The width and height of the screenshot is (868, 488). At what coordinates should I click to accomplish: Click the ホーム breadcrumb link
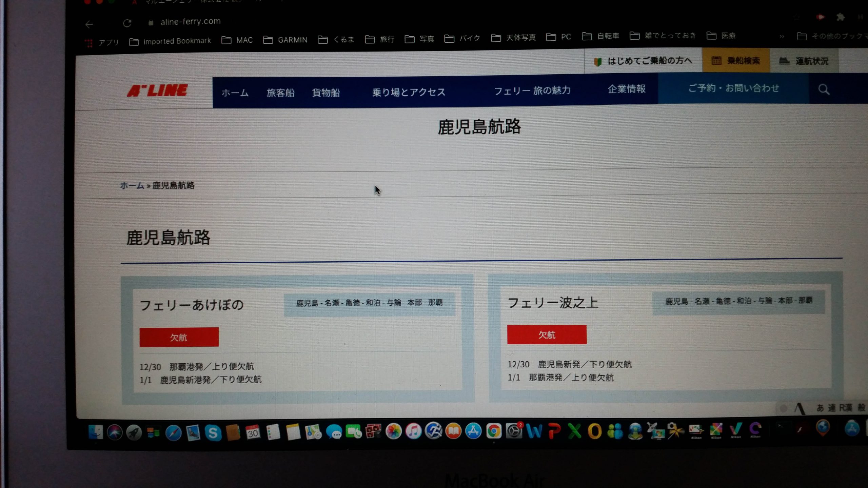click(132, 185)
